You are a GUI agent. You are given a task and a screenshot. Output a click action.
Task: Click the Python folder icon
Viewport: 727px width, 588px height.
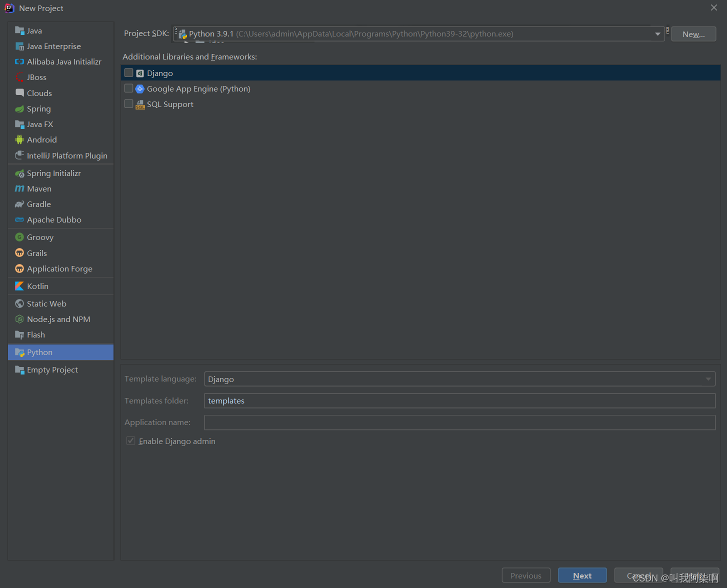[19, 352]
